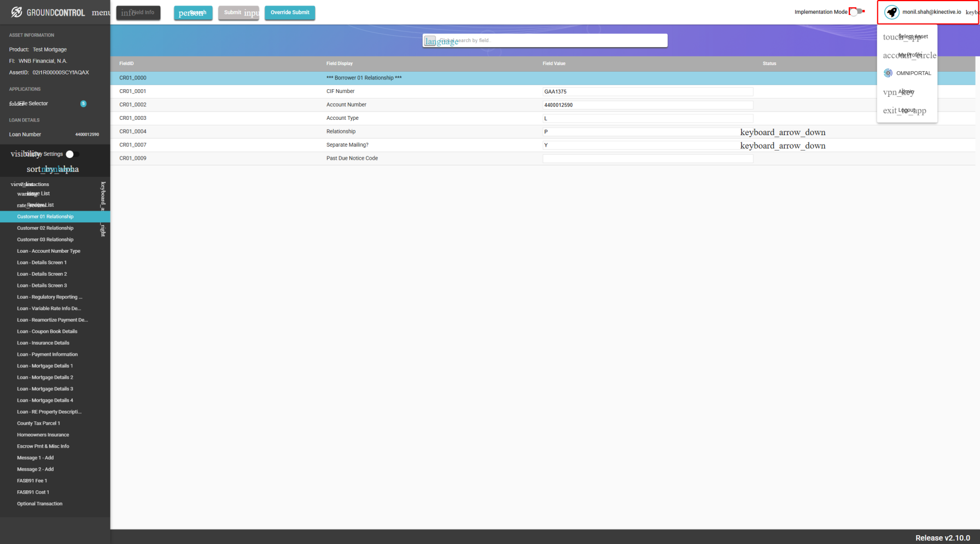Open Admin from user menu
This screenshot has height=544, width=980.
pos(907,92)
